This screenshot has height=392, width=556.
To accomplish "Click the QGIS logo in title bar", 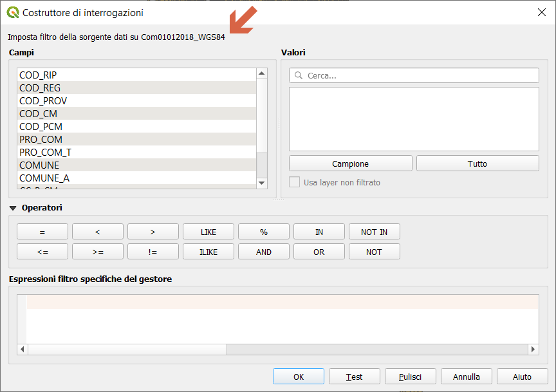I will (12, 12).
